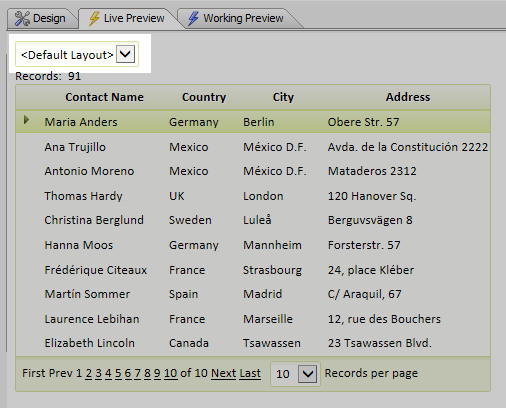Click the Working Preview lightning icon
This screenshot has width=506, height=408.
[193, 19]
